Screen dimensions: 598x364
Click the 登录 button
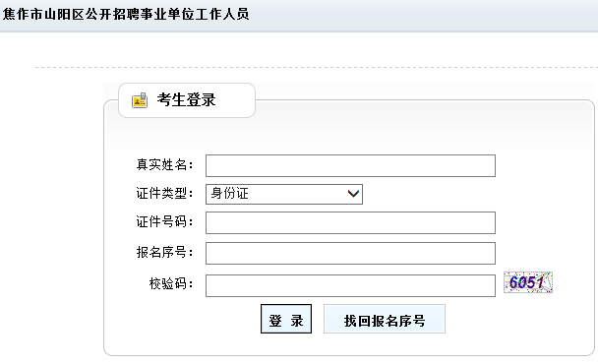pyautogui.click(x=286, y=319)
